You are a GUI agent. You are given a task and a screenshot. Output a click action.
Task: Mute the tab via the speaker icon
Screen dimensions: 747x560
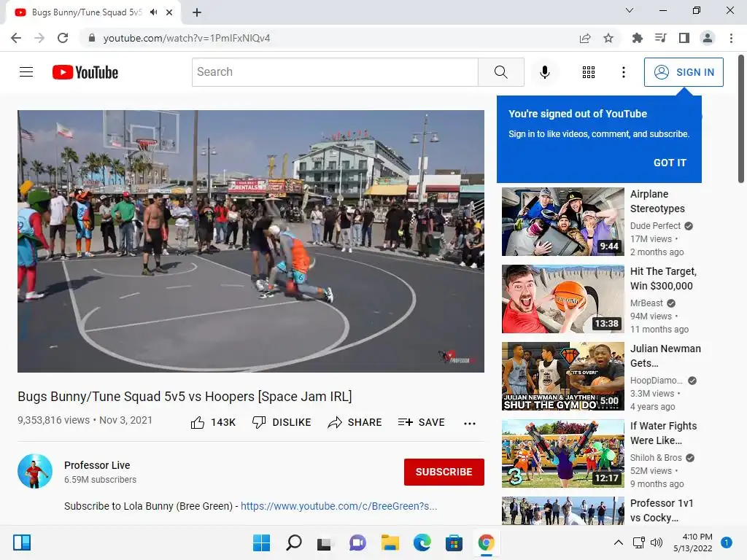[x=153, y=12]
